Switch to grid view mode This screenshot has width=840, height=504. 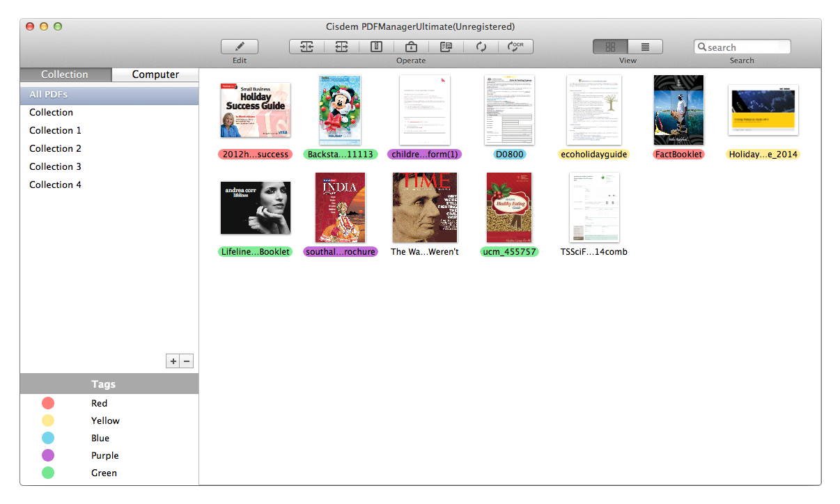[x=609, y=47]
